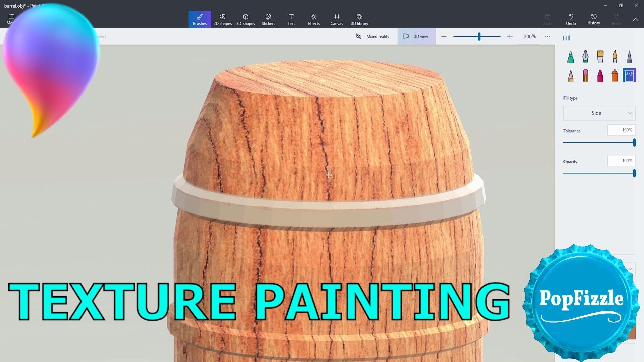Open the 3D library

(359, 19)
